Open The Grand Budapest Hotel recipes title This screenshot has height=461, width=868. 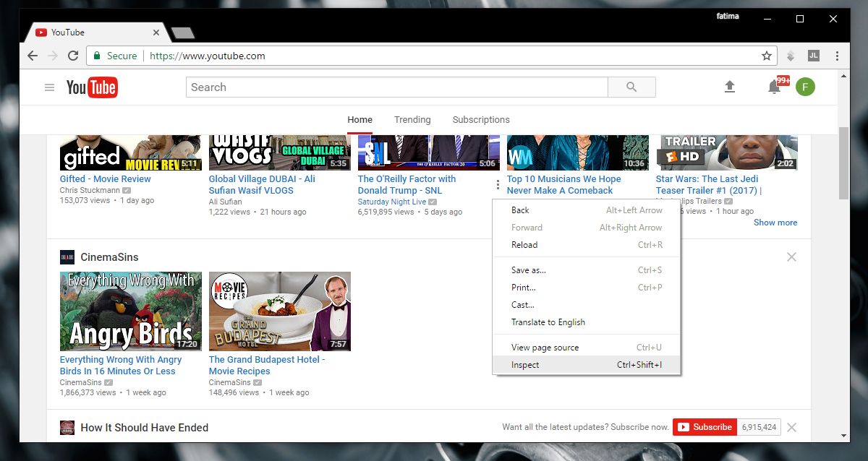click(x=267, y=366)
